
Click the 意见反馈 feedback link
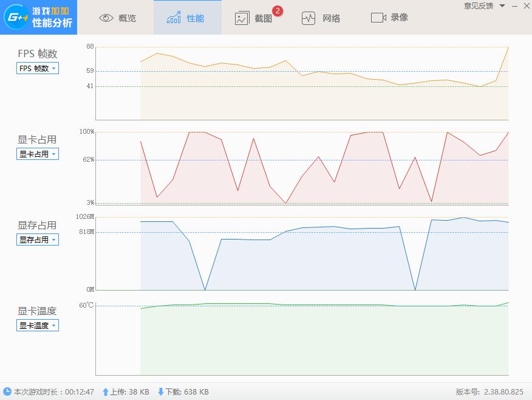[479, 6]
